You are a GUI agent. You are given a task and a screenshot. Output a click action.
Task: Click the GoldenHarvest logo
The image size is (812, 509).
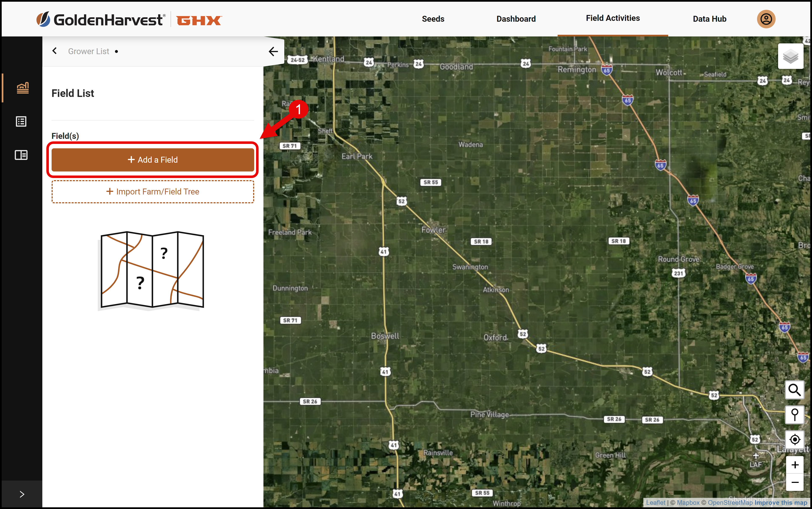pyautogui.click(x=101, y=20)
